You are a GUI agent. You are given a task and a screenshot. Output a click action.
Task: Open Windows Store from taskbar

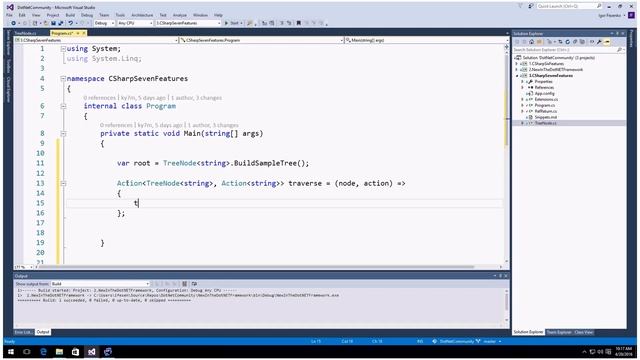(x=76, y=351)
